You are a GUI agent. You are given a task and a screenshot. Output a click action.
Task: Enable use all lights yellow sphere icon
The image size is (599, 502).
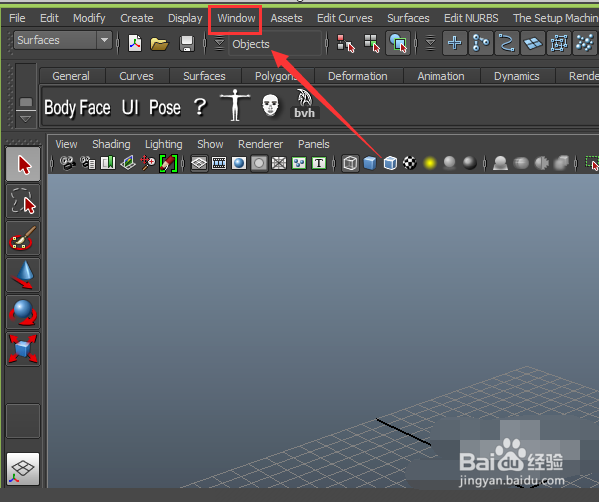430,164
